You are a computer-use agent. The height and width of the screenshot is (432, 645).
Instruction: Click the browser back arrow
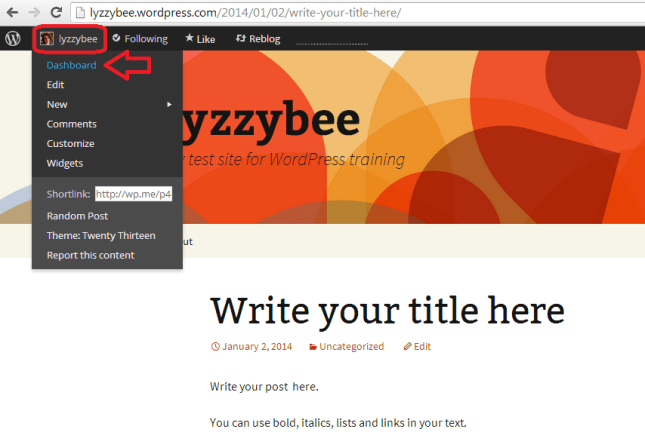click(x=10, y=13)
